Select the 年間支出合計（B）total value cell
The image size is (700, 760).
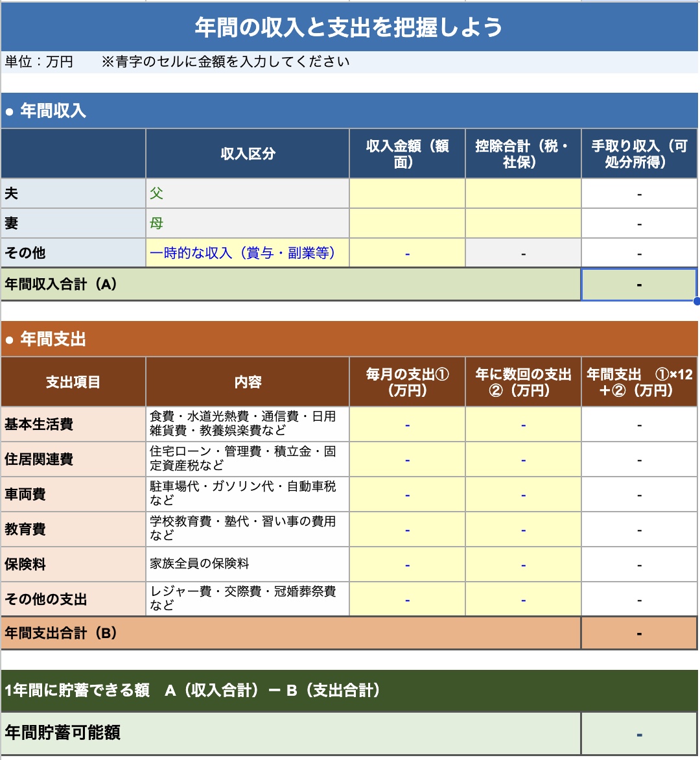639,633
